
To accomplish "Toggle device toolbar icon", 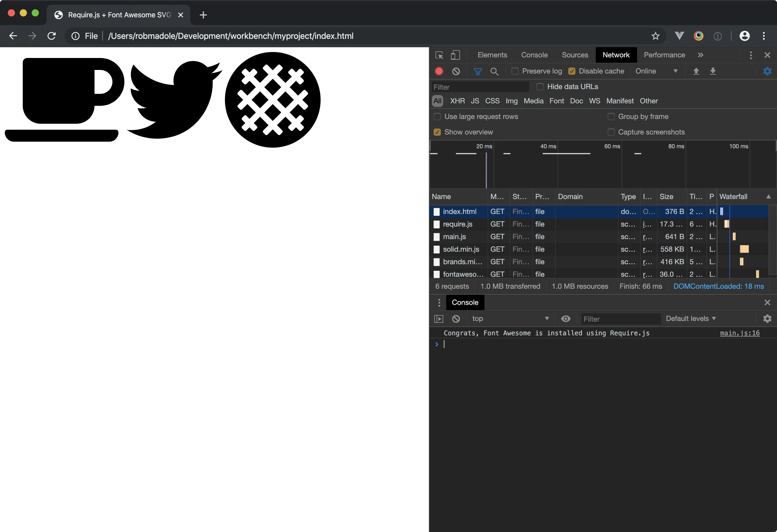I will click(x=455, y=55).
